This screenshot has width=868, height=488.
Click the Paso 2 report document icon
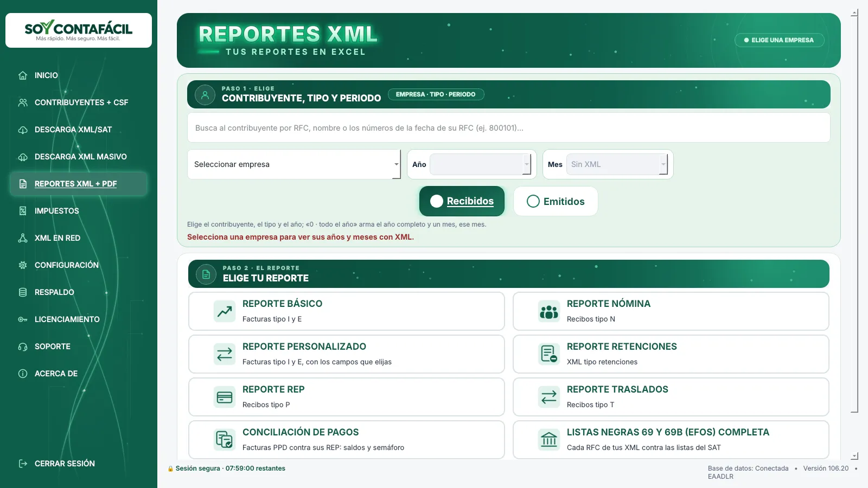(206, 274)
